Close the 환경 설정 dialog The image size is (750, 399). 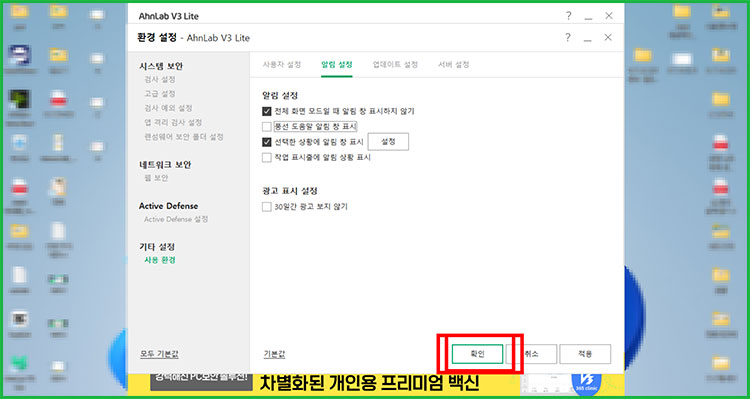click(608, 37)
